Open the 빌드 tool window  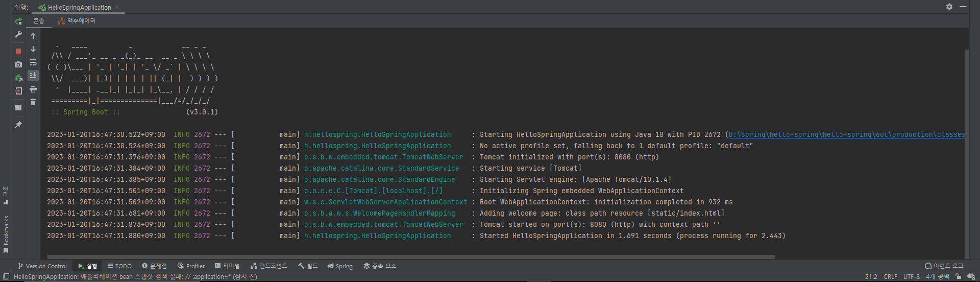coord(308,266)
